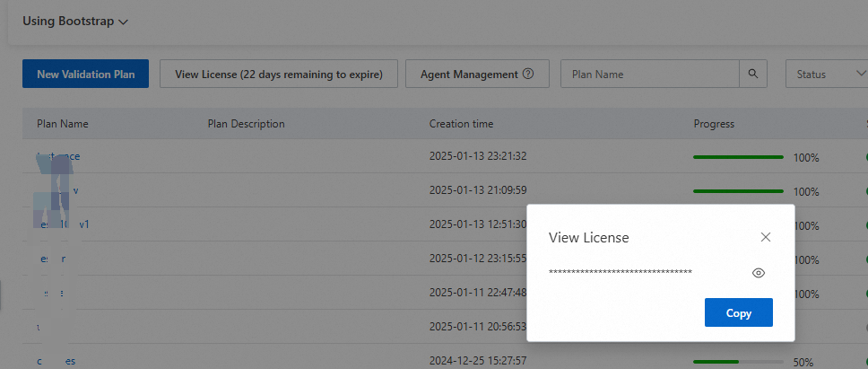Click the 50% progress bar
The image size is (868, 369).
coord(738,362)
